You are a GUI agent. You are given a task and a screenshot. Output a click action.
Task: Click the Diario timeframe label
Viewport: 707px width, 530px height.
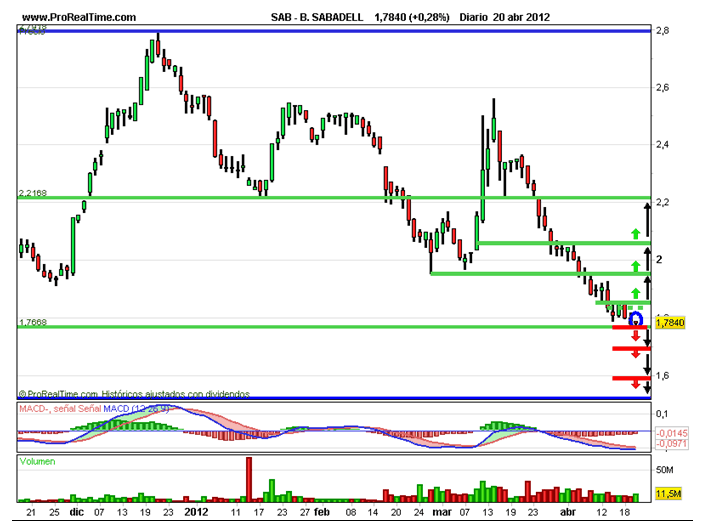(x=473, y=18)
